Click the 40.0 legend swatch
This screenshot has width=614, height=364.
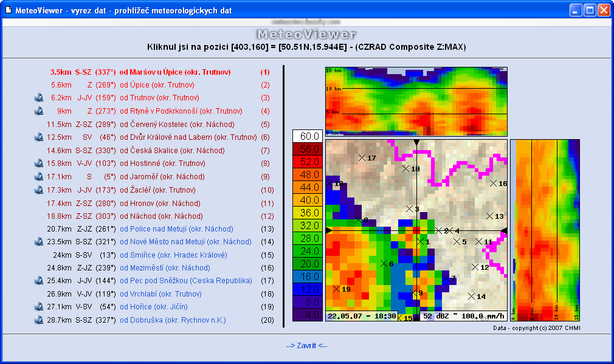point(308,200)
